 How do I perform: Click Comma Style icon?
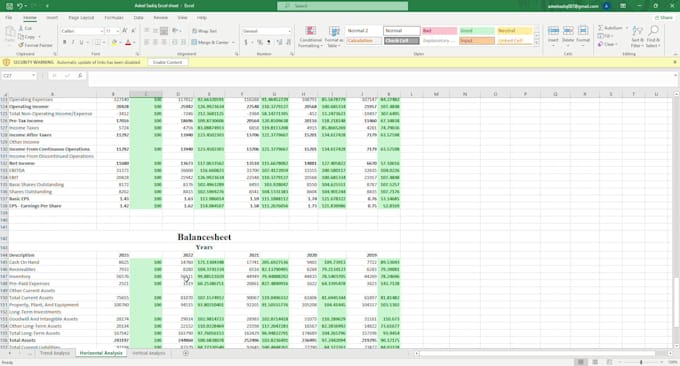(x=268, y=42)
